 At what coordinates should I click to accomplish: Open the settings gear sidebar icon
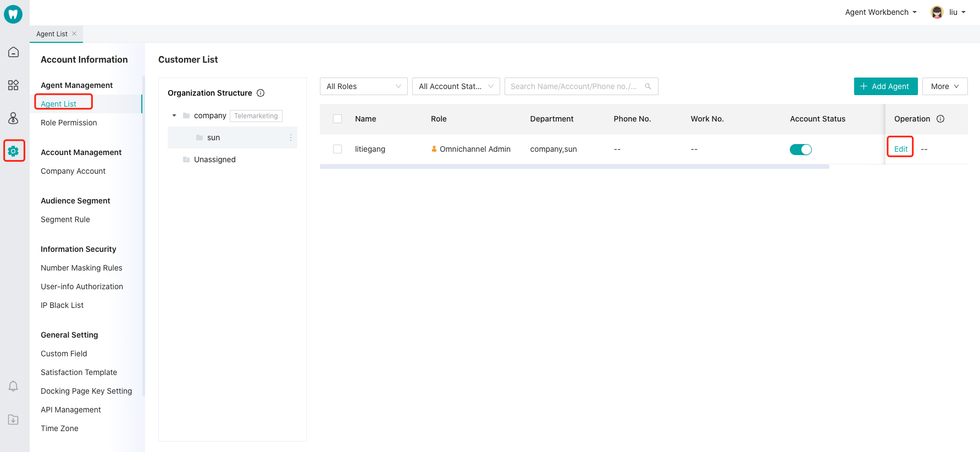coord(14,151)
